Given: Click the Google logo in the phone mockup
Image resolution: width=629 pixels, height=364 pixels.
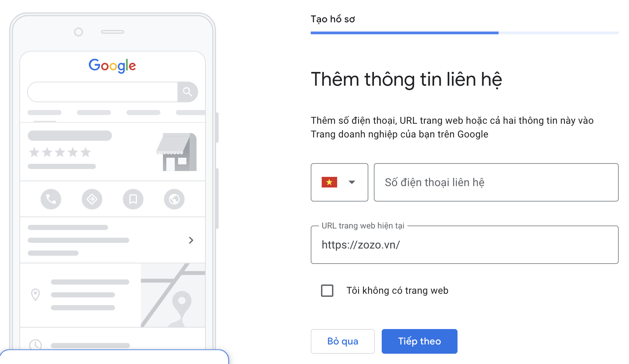Looking at the screenshot, I should point(112,65).
